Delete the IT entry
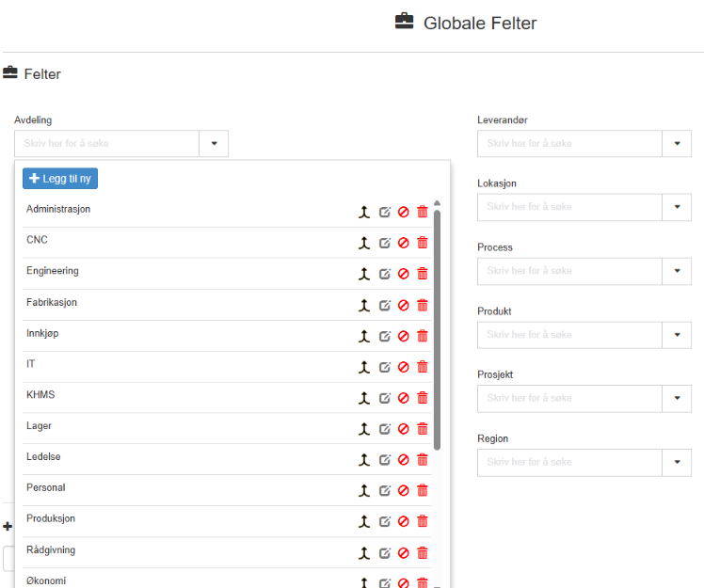Viewport: 704px width, 588px height. click(x=423, y=367)
